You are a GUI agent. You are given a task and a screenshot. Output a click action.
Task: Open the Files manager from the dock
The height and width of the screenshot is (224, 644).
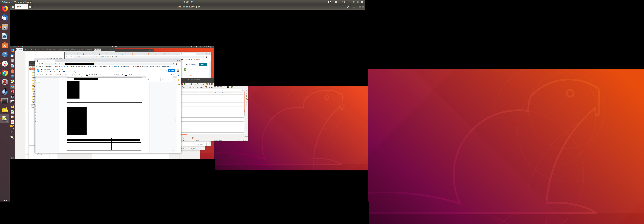[x=5, y=27]
